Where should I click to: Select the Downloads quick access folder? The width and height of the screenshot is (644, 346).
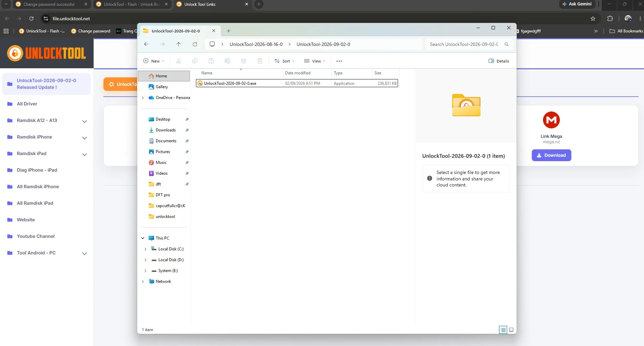[x=165, y=130]
